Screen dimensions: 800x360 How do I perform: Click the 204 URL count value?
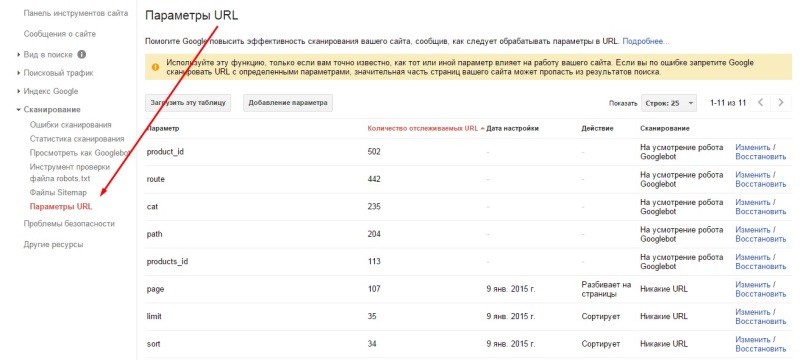374,235
